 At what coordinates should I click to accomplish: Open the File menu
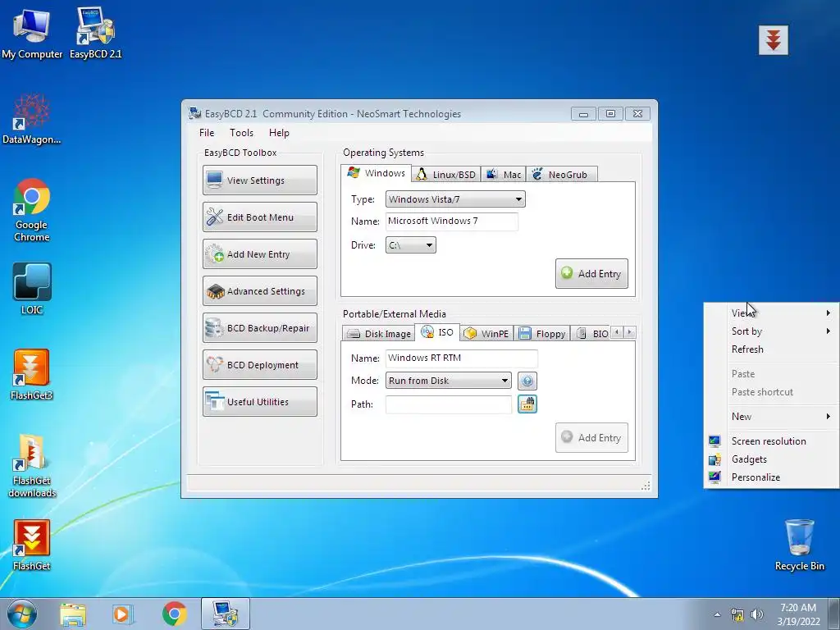pos(207,133)
